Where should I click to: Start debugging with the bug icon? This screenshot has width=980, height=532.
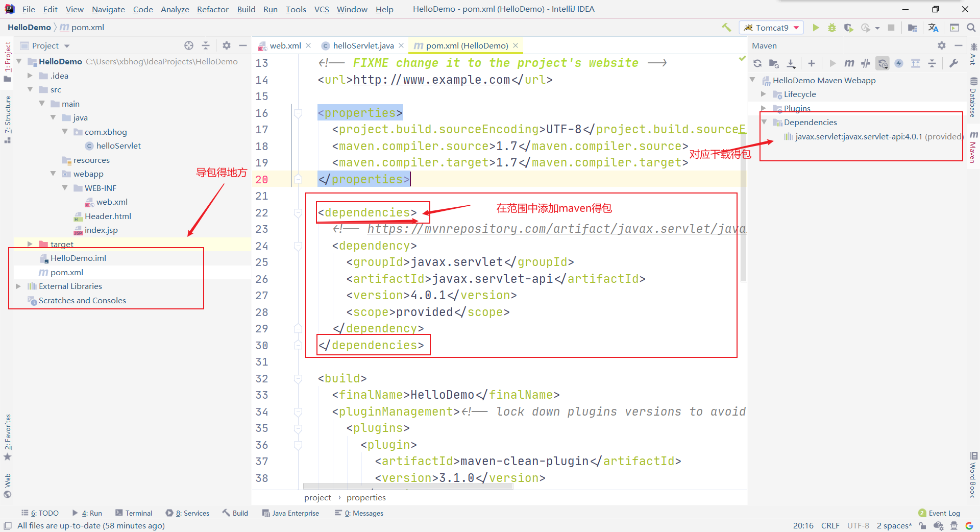832,28
